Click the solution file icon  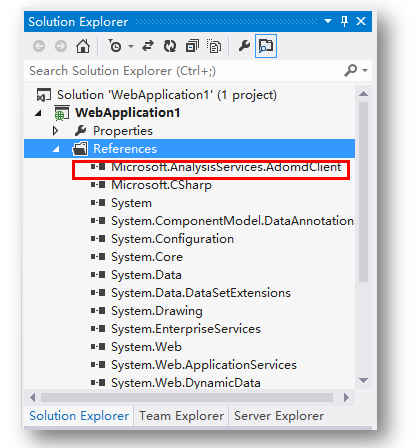(x=43, y=95)
